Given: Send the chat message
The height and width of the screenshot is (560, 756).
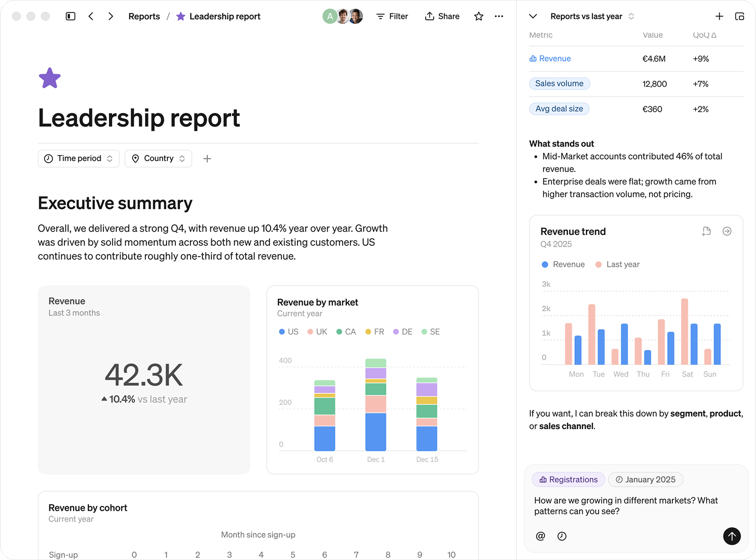Looking at the screenshot, I should click(x=732, y=536).
